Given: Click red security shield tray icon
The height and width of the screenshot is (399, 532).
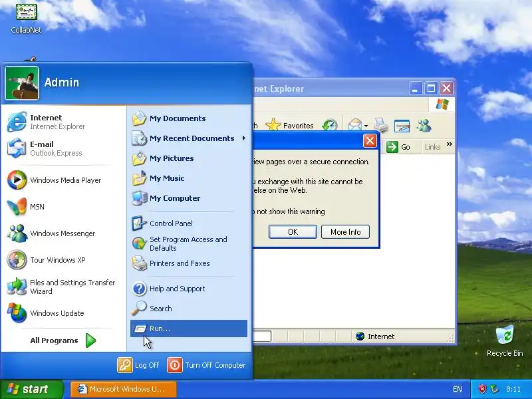Looking at the screenshot, I should [482, 389].
